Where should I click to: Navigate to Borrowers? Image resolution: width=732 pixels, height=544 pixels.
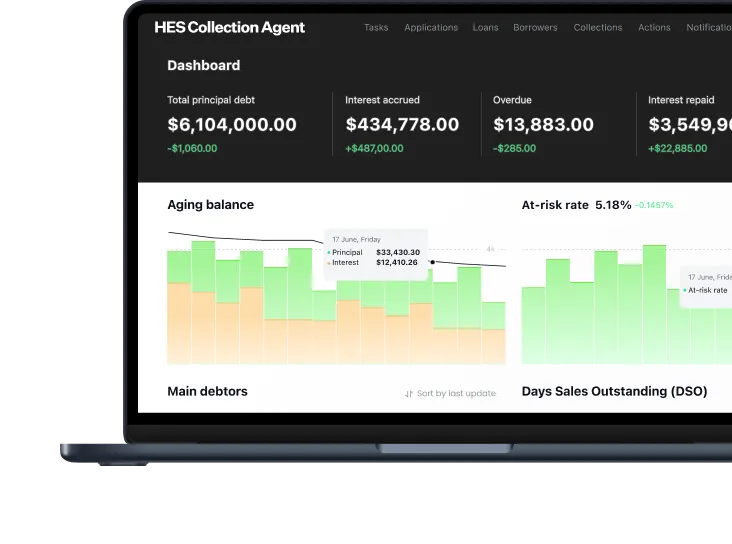pyautogui.click(x=535, y=28)
